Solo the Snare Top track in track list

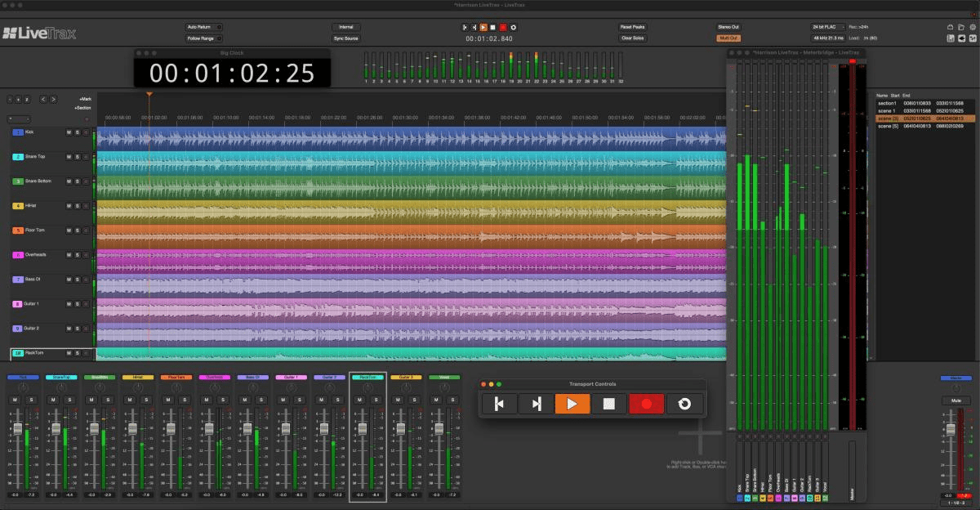click(78, 157)
